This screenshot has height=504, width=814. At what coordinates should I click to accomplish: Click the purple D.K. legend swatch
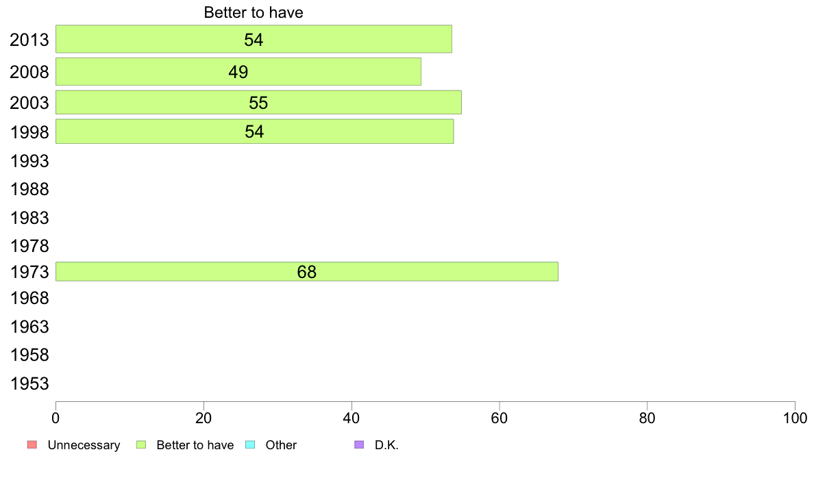[359, 445]
